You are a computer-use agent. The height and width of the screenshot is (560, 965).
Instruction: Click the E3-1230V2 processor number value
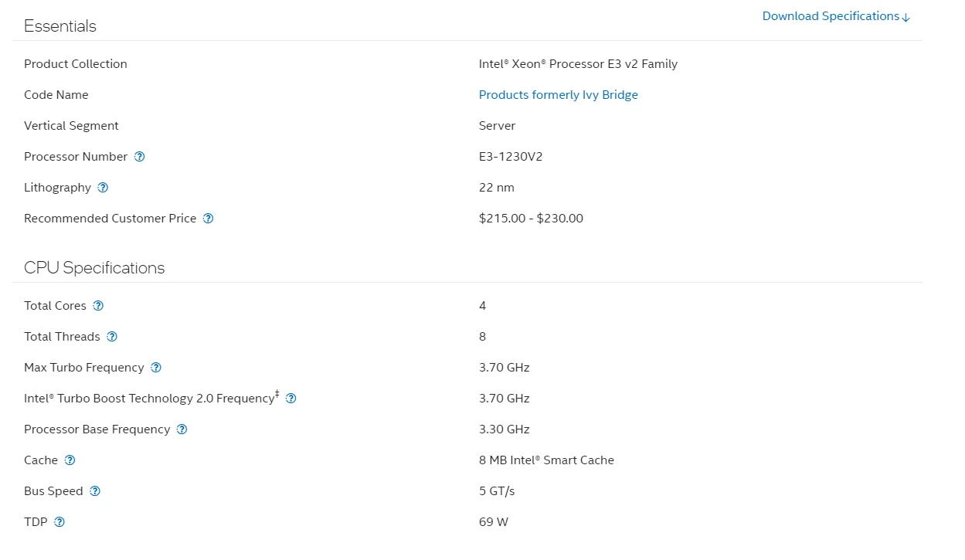(x=511, y=157)
